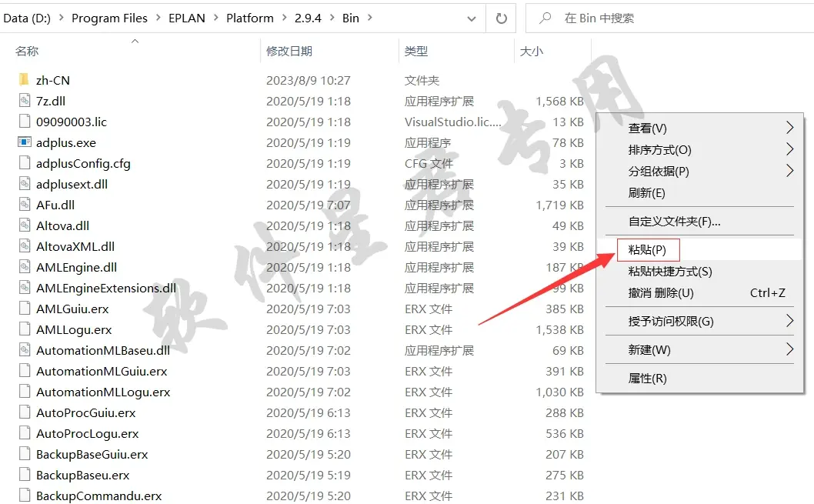Open the chevron after EPLAN in path

pyautogui.click(x=215, y=18)
